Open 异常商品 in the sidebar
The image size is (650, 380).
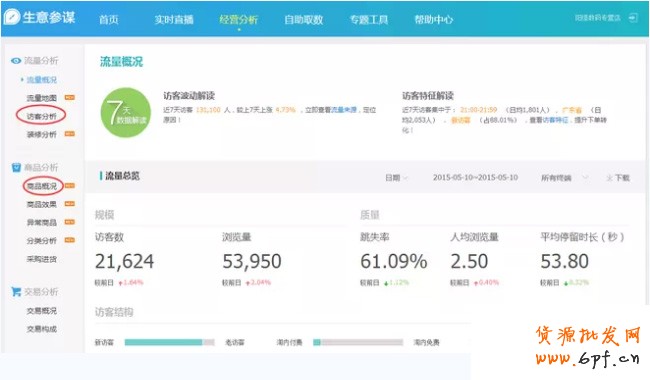41,223
